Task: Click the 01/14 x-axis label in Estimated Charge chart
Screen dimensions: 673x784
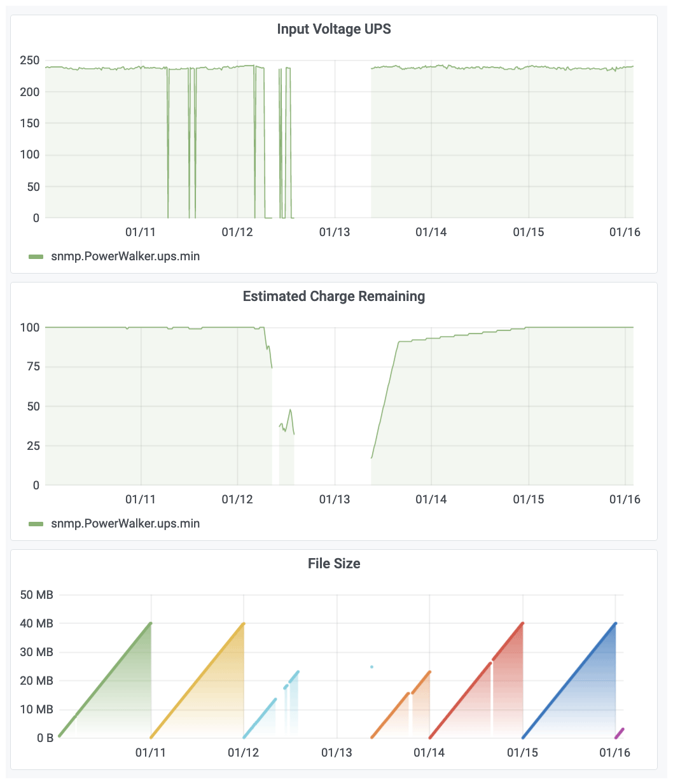Action: coord(431,500)
